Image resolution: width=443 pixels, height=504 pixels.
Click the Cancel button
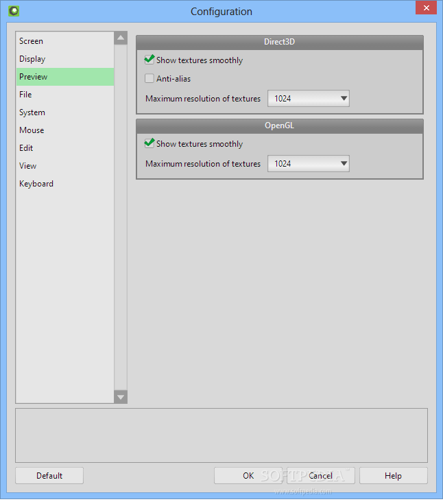tap(320, 475)
